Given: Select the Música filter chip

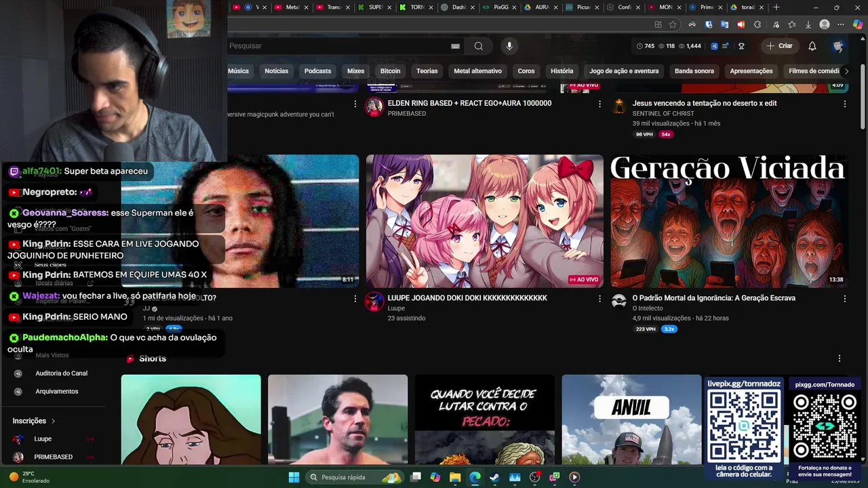Looking at the screenshot, I should point(238,71).
